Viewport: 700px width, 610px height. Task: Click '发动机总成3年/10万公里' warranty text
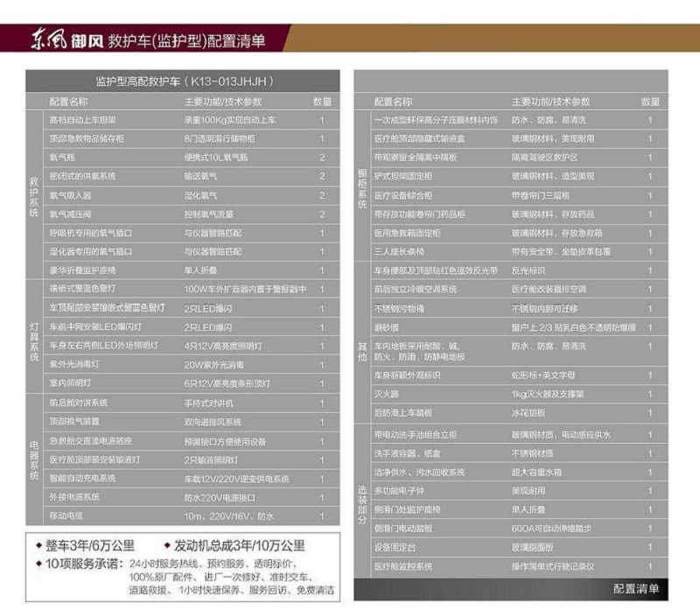pos(239,545)
